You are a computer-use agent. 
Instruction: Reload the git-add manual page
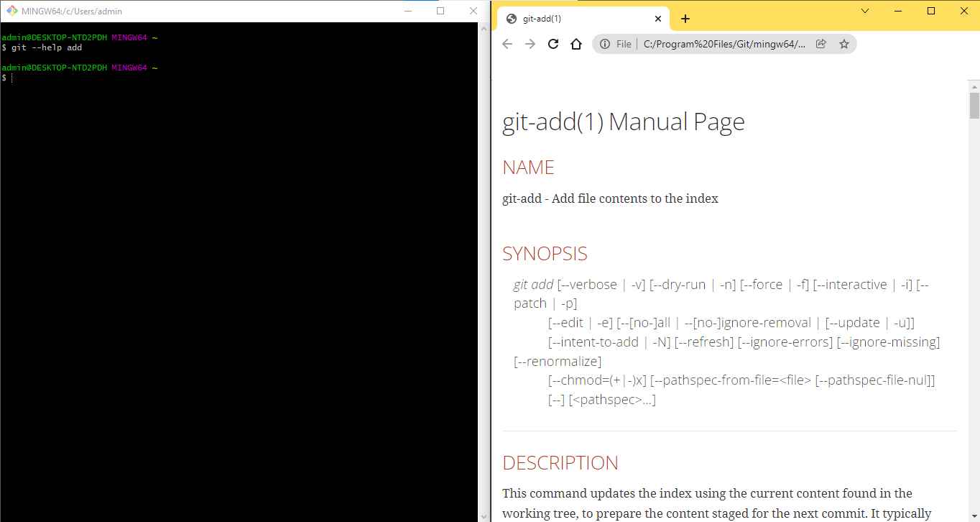tap(553, 44)
